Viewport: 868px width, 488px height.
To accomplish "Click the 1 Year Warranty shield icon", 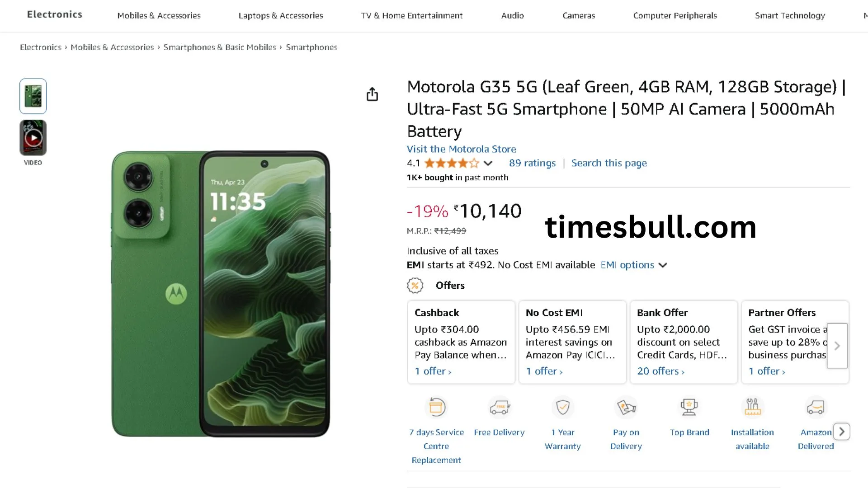I will pos(563,407).
